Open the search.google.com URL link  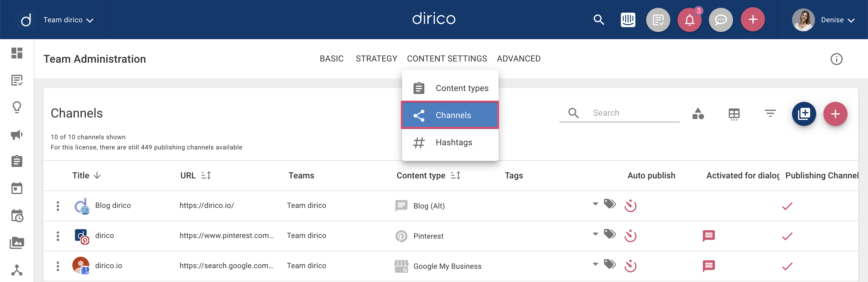[226, 265]
